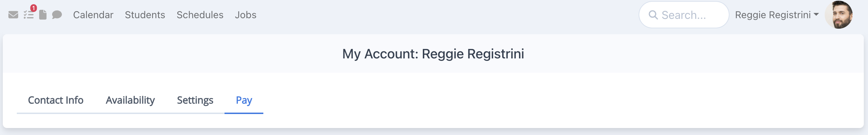Select the Pay tab
Viewport: 868px width, 135px height.
pos(244,100)
